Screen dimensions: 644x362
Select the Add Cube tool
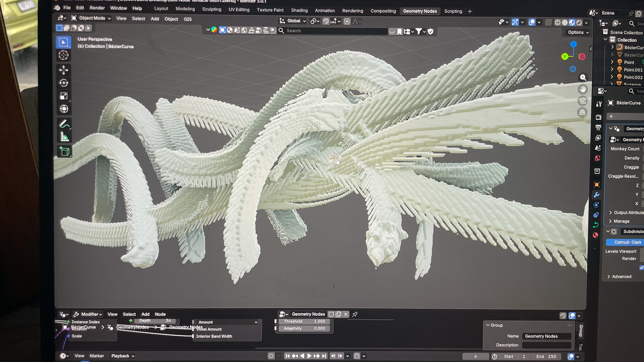pyautogui.click(x=65, y=151)
